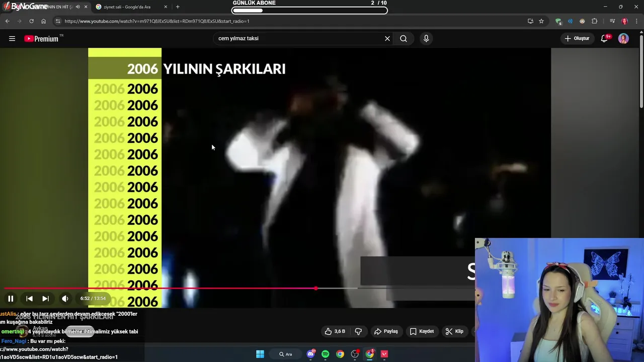The width and height of the screenshot is (644, 362).
Task: Open Discord from the taskbar
Action: click(x=311, y=354)
